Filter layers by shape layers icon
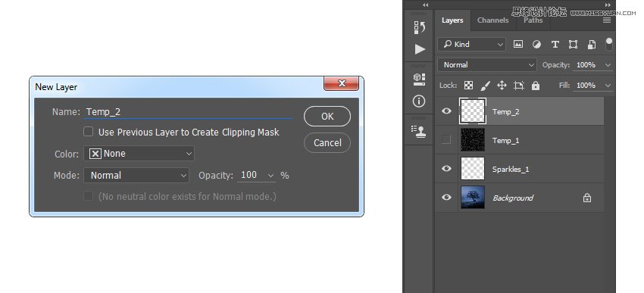 [573, 45]
